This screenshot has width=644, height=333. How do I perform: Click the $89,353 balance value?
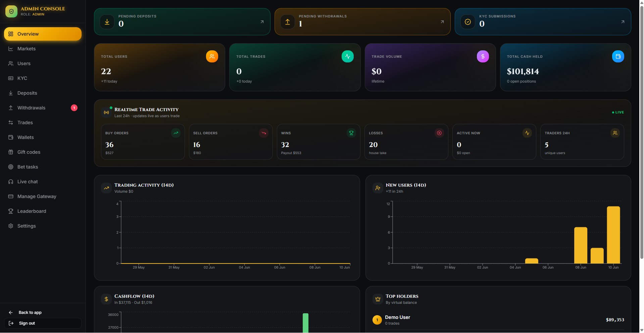tap(615, 320)
